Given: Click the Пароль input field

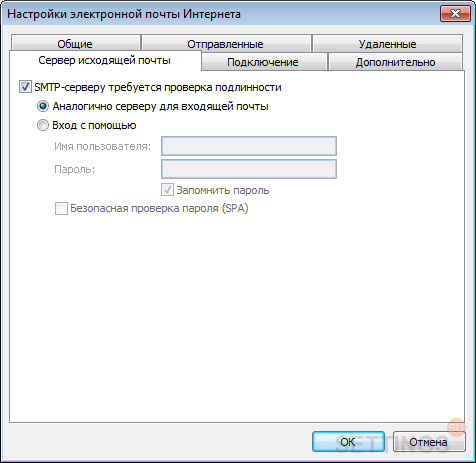Looking at the screenshot, I should point(249,169).
